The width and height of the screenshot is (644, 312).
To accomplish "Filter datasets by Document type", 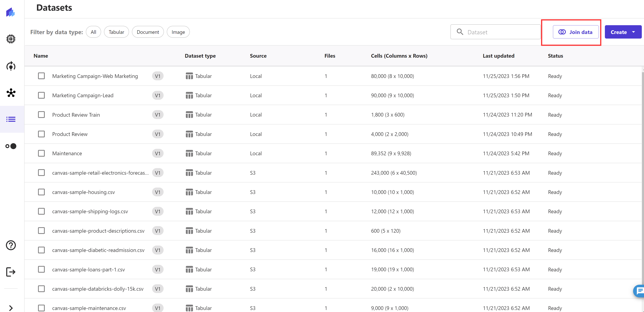I will (x=148, y=32).
